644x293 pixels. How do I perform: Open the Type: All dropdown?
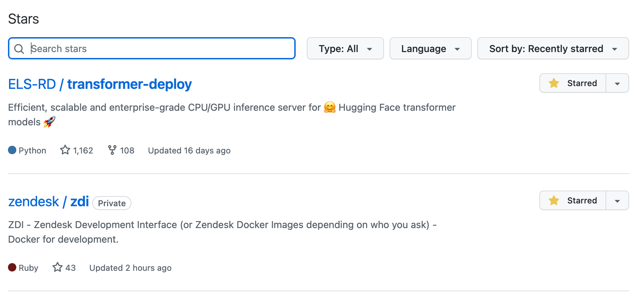click(345, 48)
